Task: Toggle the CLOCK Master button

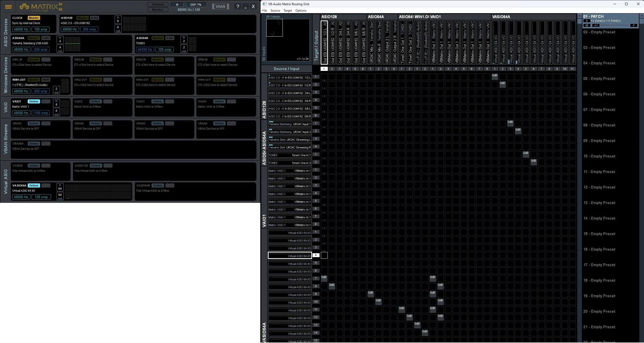Action: (34, 18)
